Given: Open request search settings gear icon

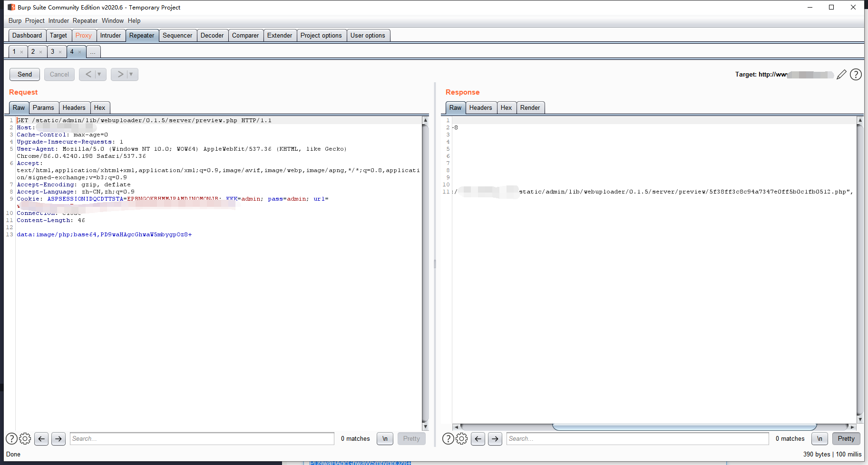Looking at the screenshot, I should pyautogui.click(x=25, y=439).
